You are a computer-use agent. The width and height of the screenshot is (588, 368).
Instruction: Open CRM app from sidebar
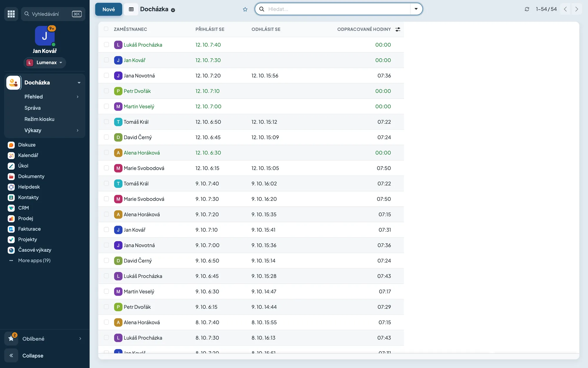(23, 208)
